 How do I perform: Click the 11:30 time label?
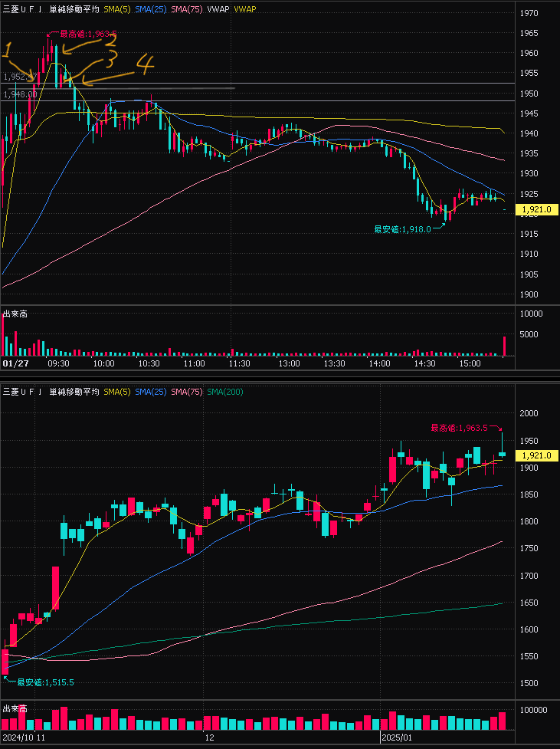pos(239,363)
